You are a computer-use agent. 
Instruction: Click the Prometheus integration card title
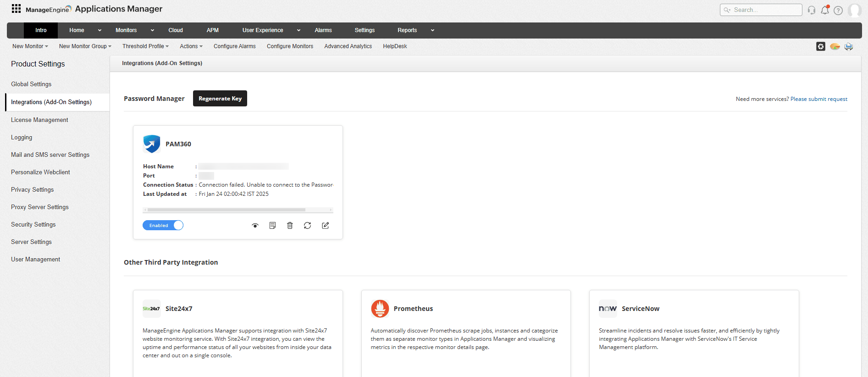[413, 309]
